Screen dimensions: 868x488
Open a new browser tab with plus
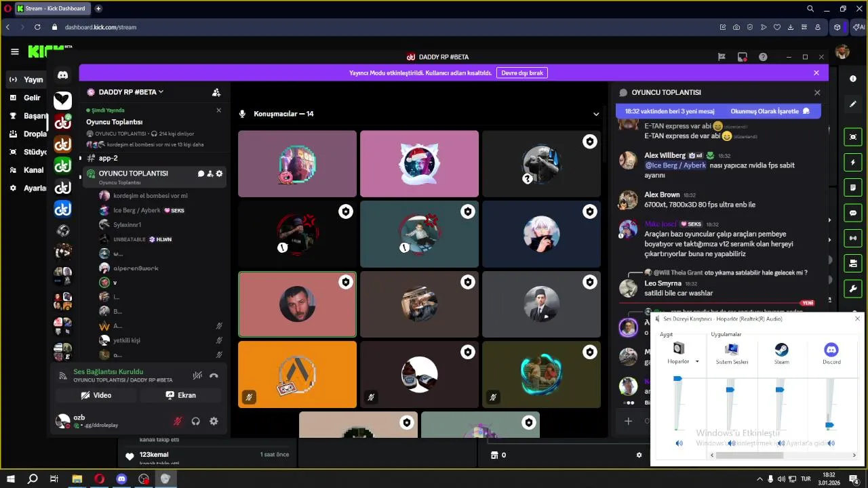(x=98, y=9)
